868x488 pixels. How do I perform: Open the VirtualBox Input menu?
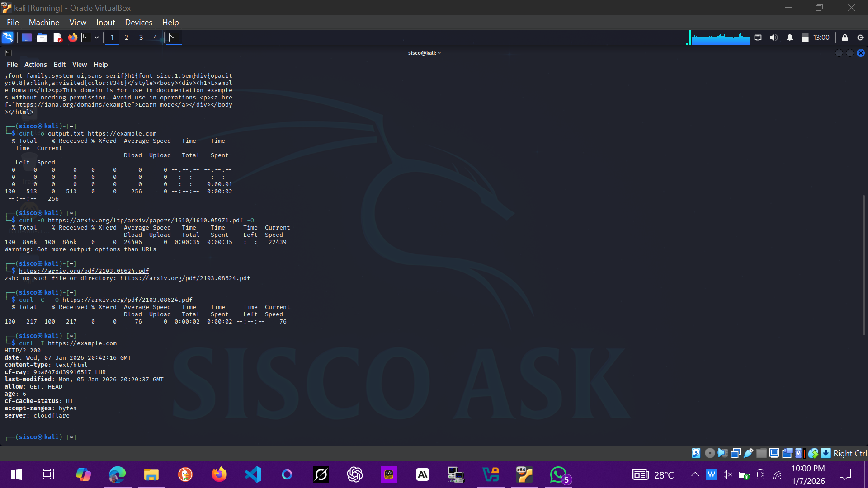pyautogui.click(x=105, y=23)
